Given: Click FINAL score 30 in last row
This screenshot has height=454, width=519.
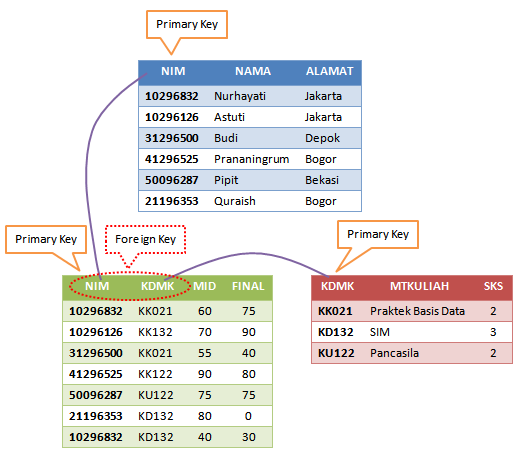Looking at the screenshot, I should click(249, 437).
